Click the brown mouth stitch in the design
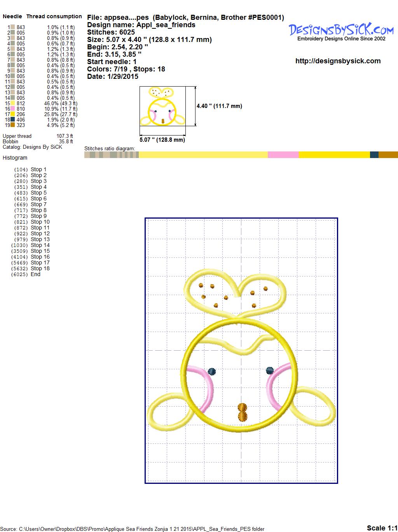398x532 pixels. coord(242,412)
